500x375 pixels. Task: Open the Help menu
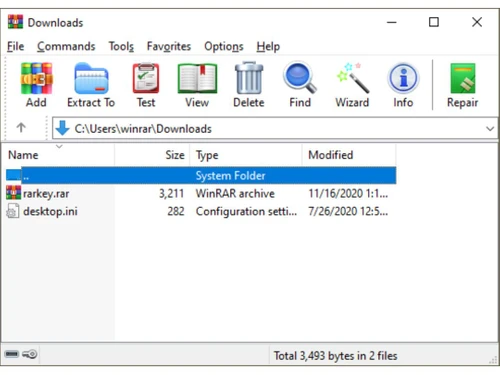(268, 46)
